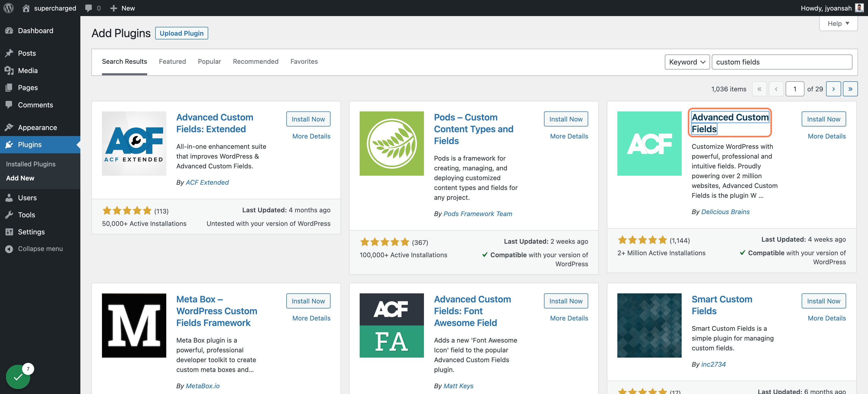Open the Keyword search type dropdown
The image size is (868, 394).
click(687, 62)
